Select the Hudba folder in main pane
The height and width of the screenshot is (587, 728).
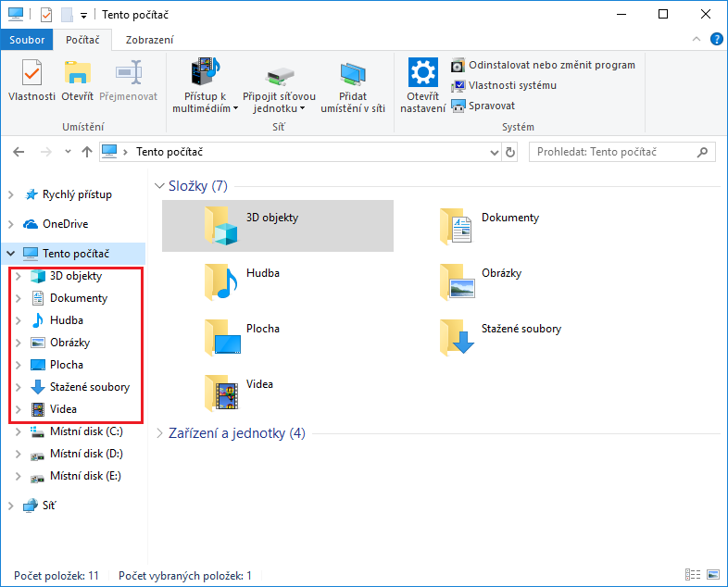243,281
